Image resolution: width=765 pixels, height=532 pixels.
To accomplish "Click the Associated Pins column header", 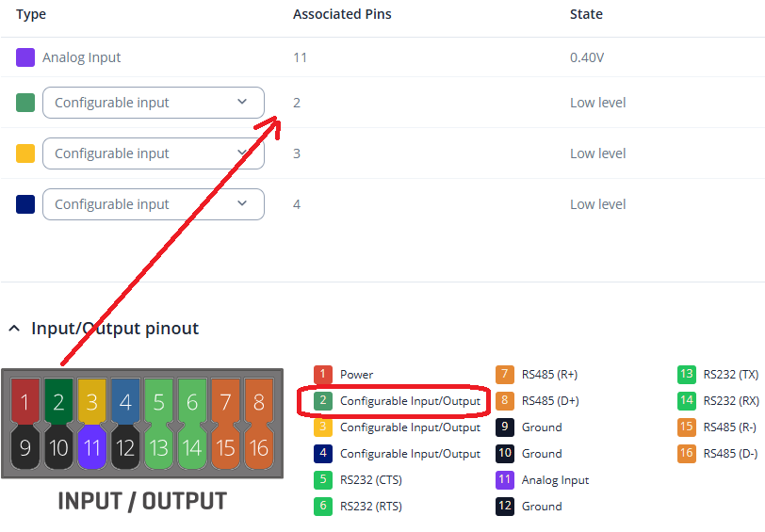I will 342,14.
